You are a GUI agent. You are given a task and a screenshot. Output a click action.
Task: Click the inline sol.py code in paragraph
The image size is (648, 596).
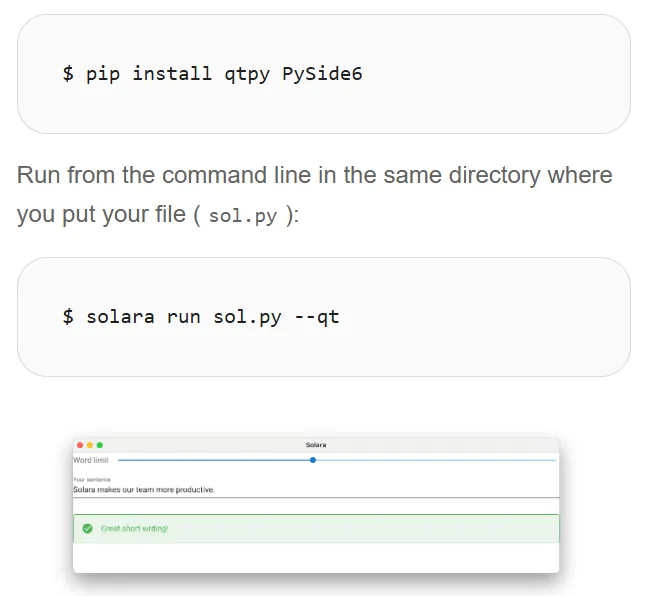click(242, 217)
